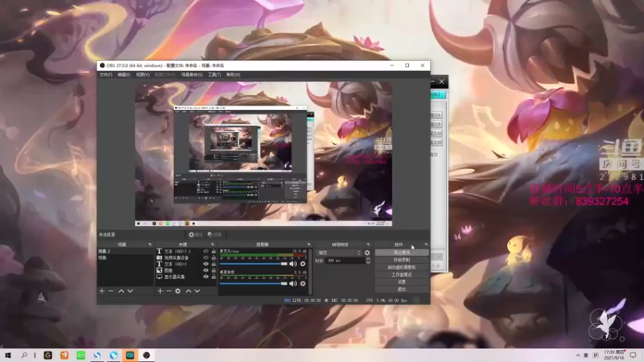Image resolution: width=644 pixels, height=362 pixels.
Task: Open the transition properties gear icon
Action: [367, 253]
